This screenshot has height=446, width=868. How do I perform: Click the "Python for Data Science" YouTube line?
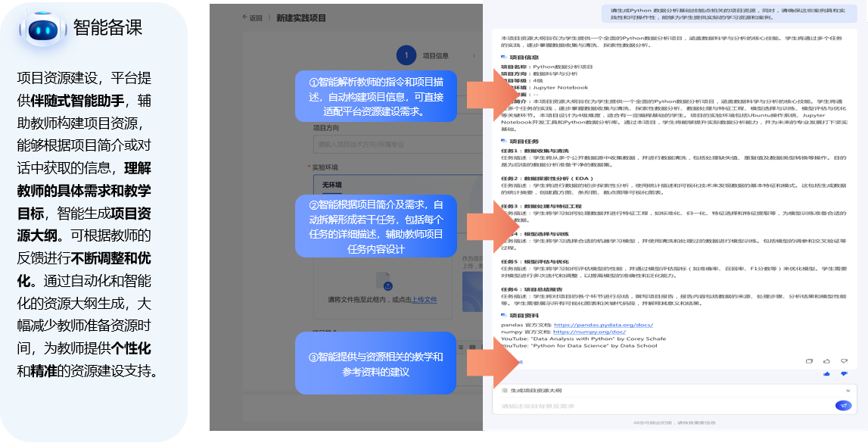tap(579, 346)
